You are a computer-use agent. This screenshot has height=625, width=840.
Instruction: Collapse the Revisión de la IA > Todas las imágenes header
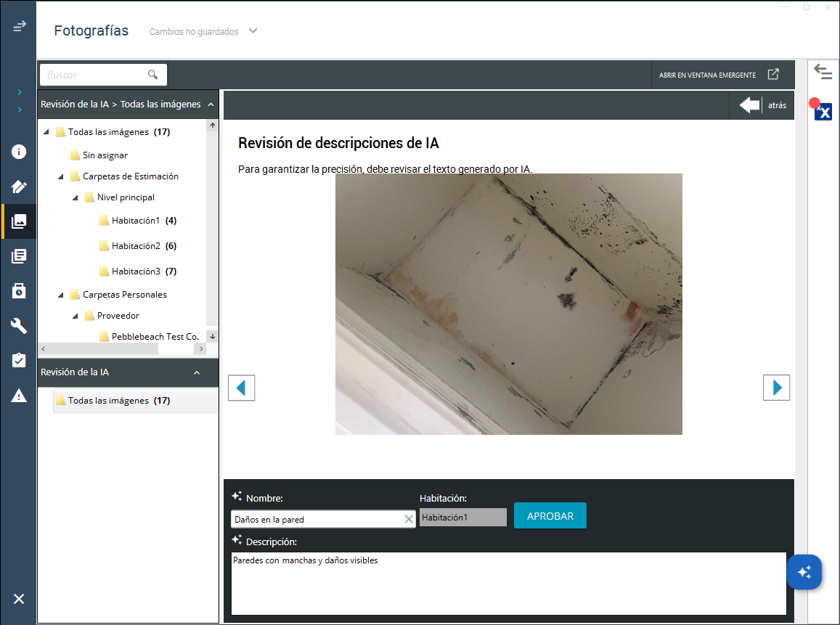click(x=211, y=105)
